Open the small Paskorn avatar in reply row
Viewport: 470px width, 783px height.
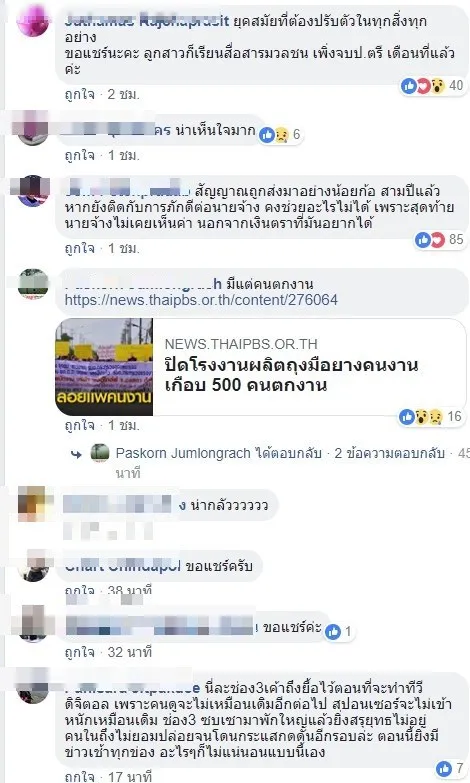100,453
